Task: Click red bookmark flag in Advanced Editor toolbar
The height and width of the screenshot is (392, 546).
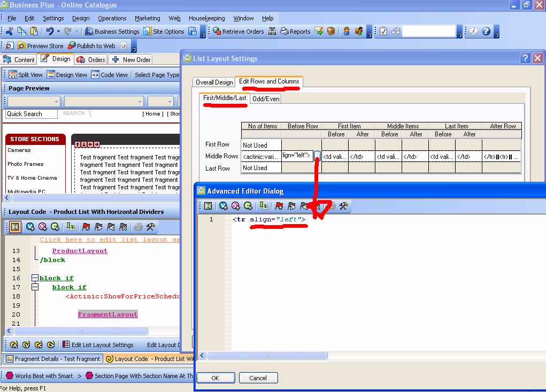Action: click(x=279, y=206)
